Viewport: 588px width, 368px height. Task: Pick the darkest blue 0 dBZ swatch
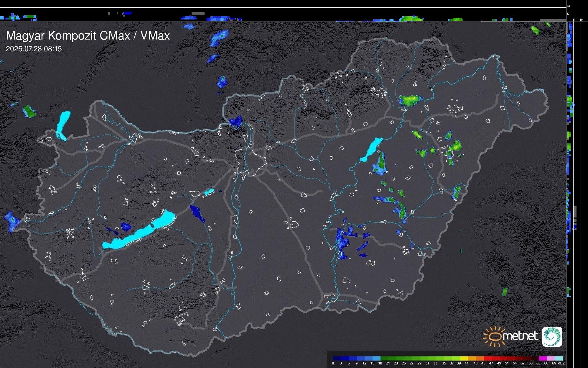(x=337, y=358)
